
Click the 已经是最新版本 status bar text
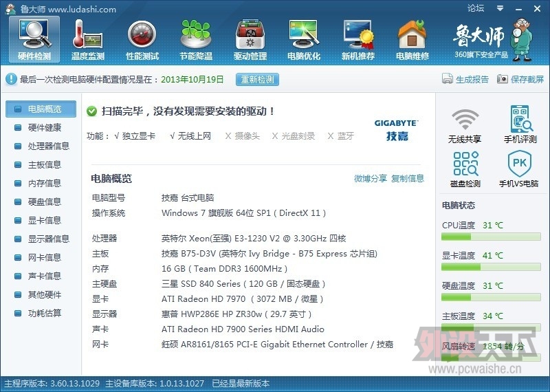tap(241, 383)
